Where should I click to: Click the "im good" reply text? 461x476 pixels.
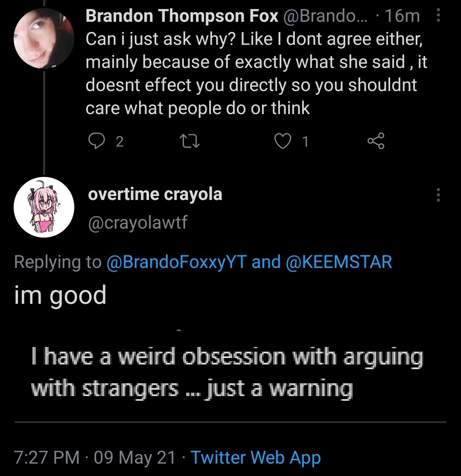[x=60, y=295]
